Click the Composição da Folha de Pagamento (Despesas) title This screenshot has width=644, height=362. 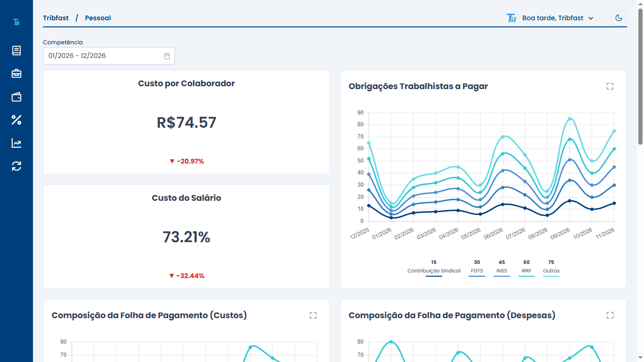click(452, 315)
